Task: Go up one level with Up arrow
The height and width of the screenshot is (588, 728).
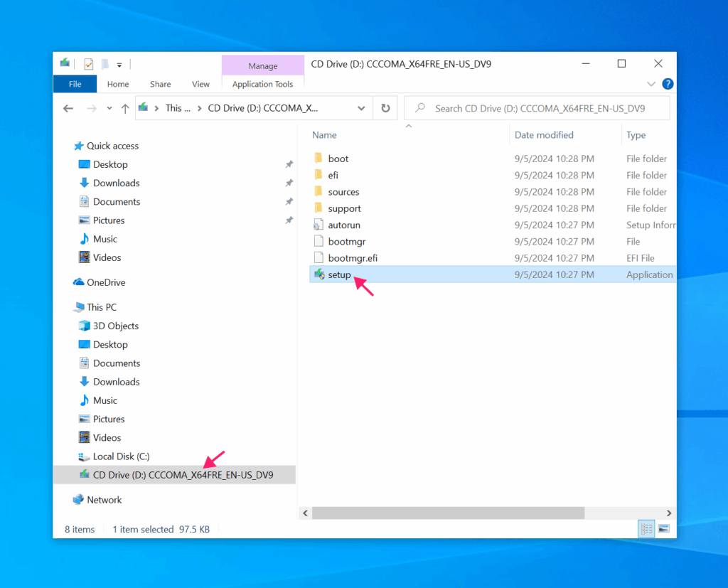Action: click(125, 108)
